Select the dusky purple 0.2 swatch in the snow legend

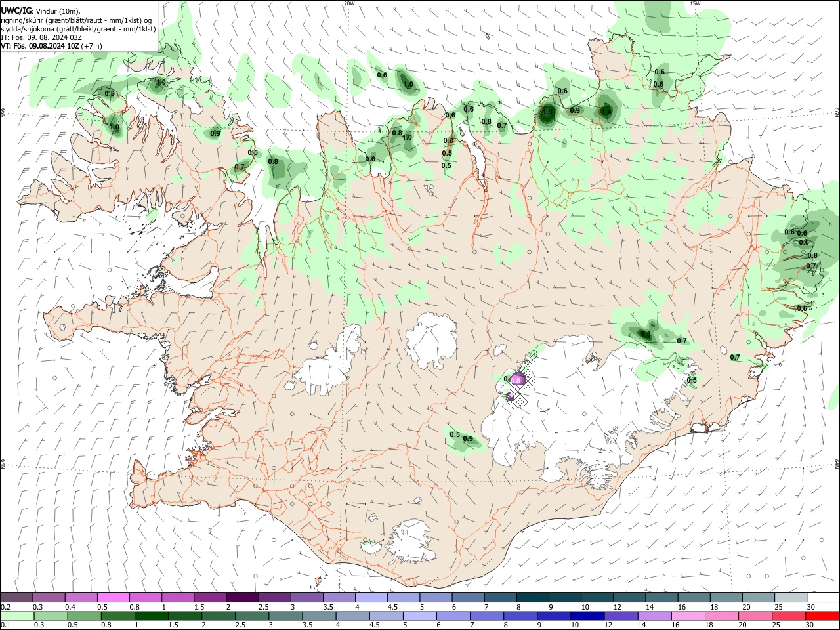point(16,597)
